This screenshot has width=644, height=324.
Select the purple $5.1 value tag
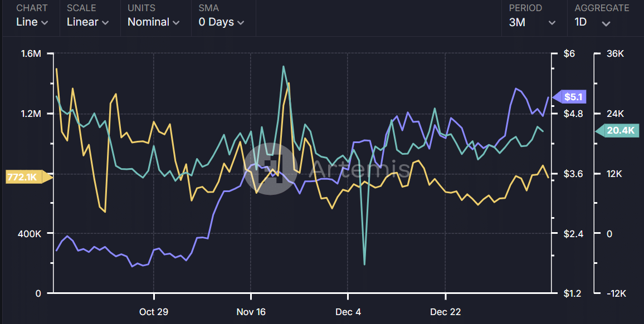tap(573, 97)
